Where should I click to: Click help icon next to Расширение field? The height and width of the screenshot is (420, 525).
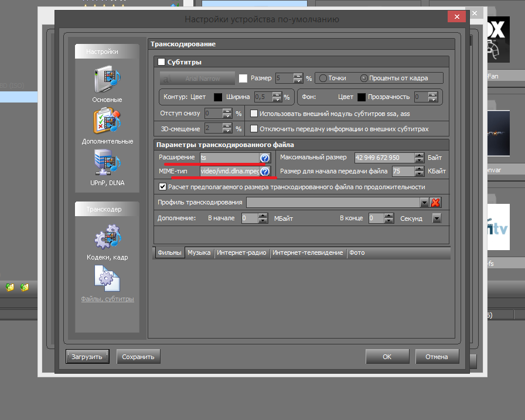265,158
